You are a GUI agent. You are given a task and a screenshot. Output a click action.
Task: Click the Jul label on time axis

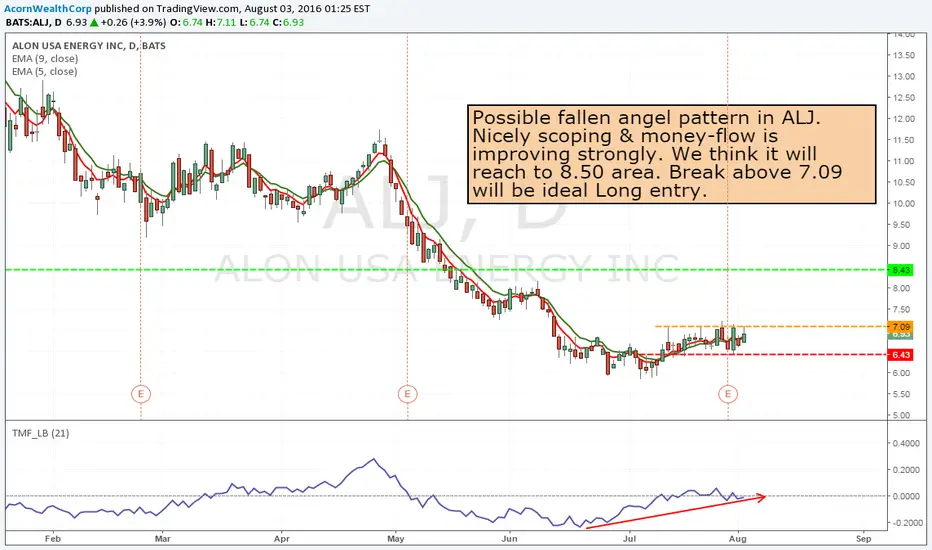point(629,539)
